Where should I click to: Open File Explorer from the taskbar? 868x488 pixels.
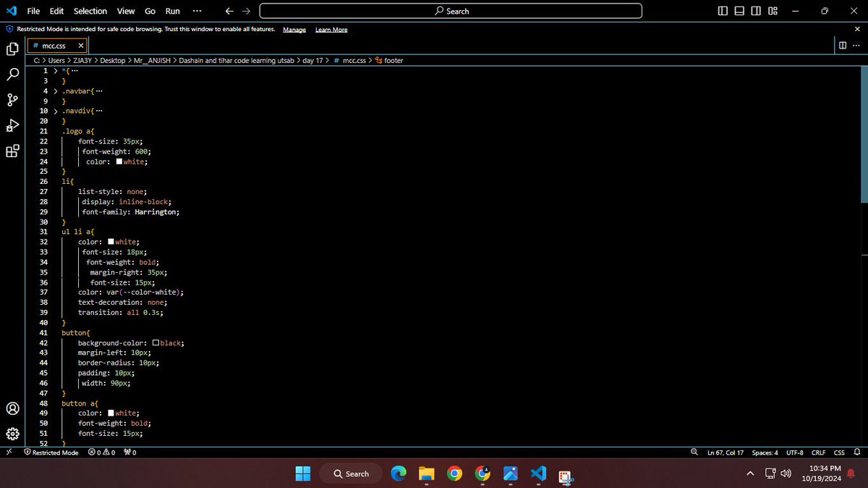(x=427, y=474)
